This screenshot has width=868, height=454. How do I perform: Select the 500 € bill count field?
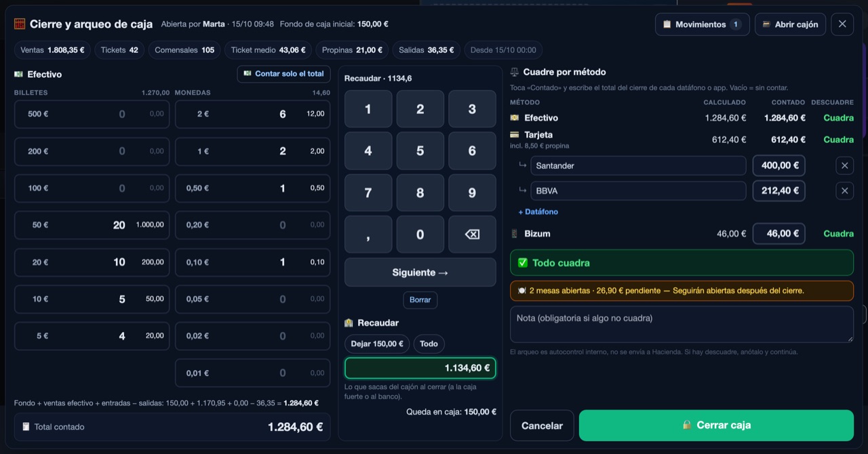[92, 114]
